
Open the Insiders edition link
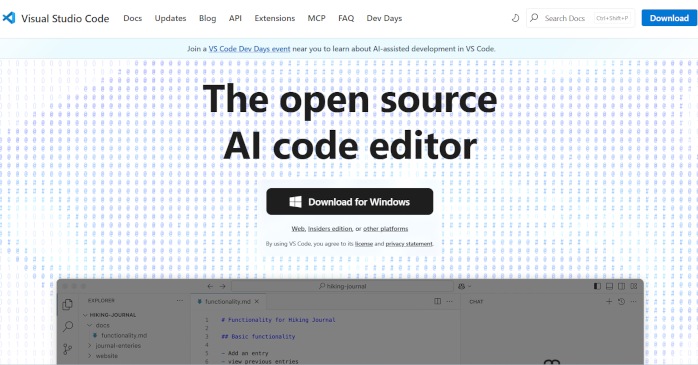(x=330, y=229)
